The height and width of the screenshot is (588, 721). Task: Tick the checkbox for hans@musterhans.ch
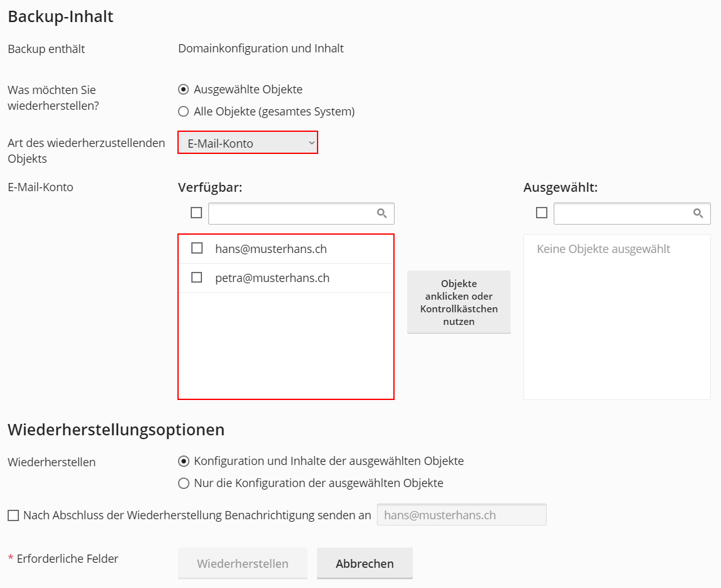point(197,249)
